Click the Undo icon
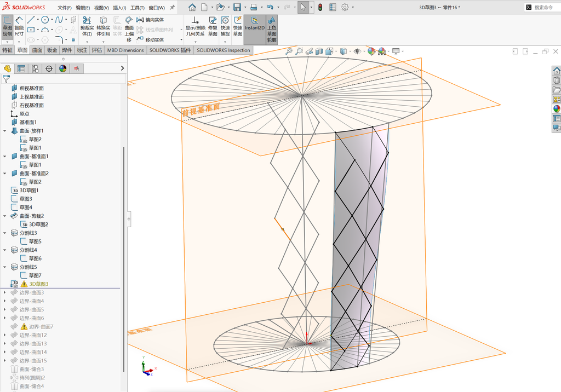The height and width of the screenshot is (392, 561). 270,7
